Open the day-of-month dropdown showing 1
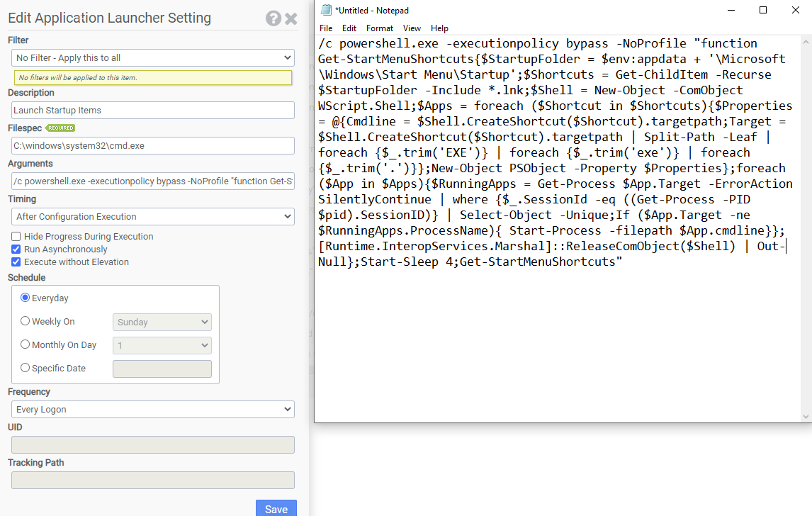The width and height of the screenshot is (812, 516). point(162,345)
